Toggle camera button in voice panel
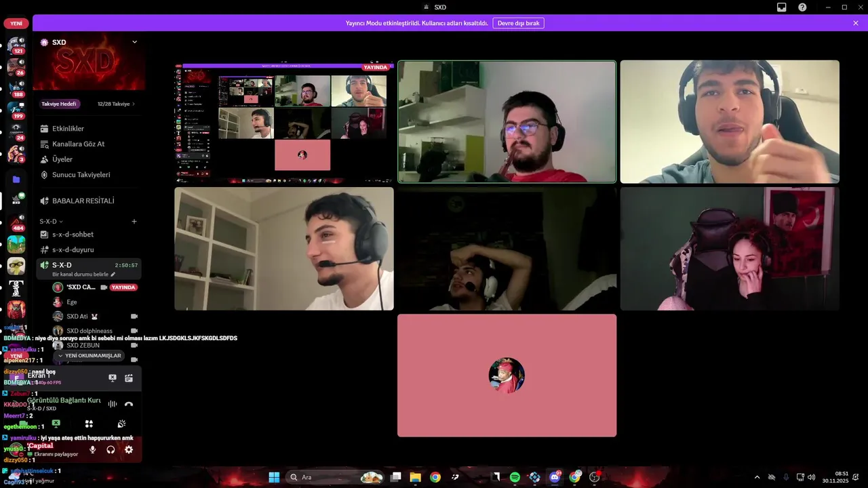Screen dimensions: 868x488 (x=23, y=424)
